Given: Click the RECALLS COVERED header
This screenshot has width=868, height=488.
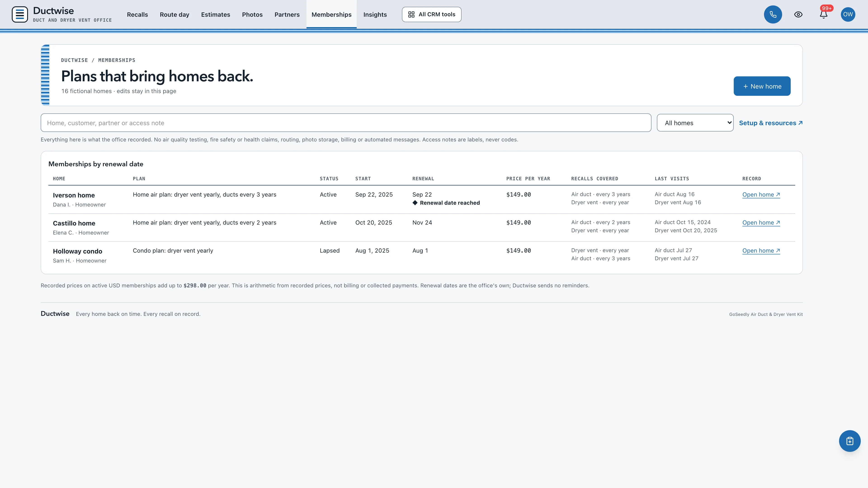Looking at the screenshot, I should point(594,179).
